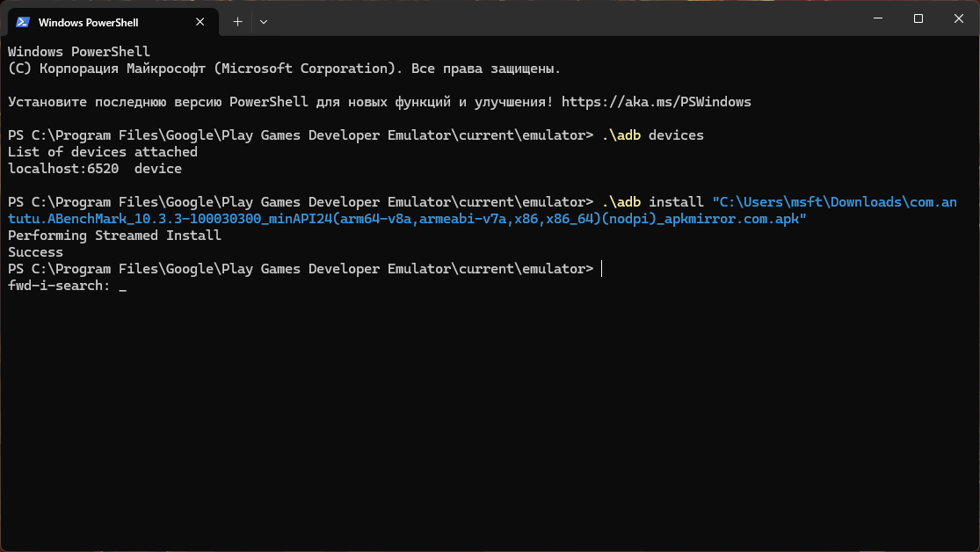980x552 pixels.
Task: Click the ".\adb devices" command text
Action: tap(653, 135)
